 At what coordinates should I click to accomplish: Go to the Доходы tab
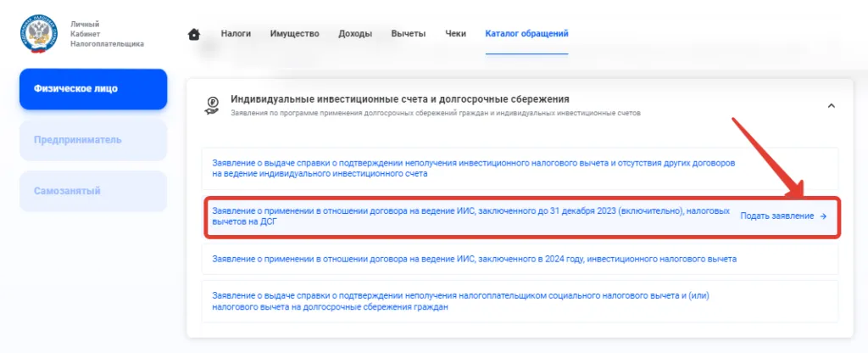(355, 34)
